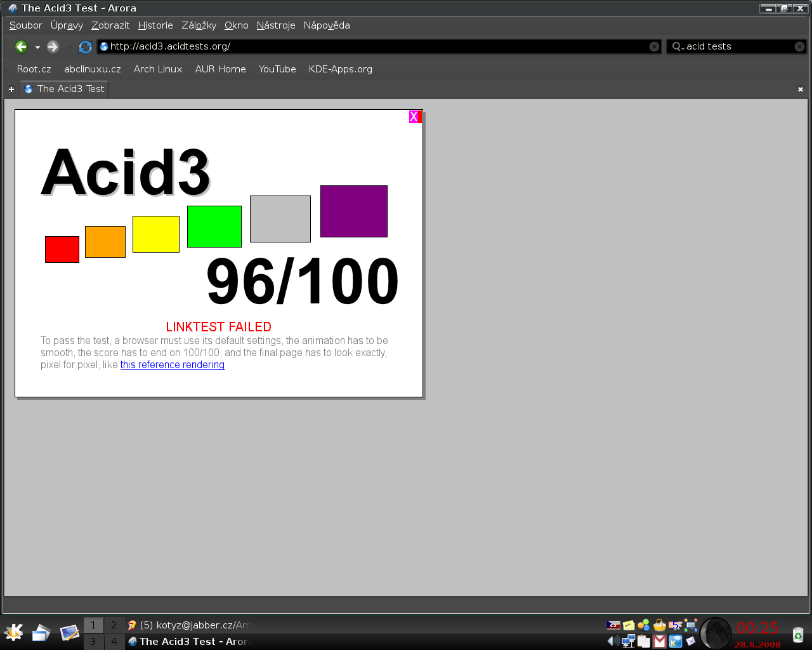Screen dimensions: 812x650
Task: Click the 'acid tests' search field
Action: [737, 46]
